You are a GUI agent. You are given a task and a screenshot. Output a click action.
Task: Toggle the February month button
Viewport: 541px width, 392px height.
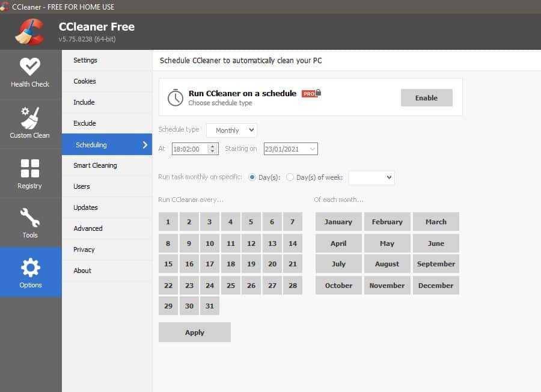(x=387, y=221)
